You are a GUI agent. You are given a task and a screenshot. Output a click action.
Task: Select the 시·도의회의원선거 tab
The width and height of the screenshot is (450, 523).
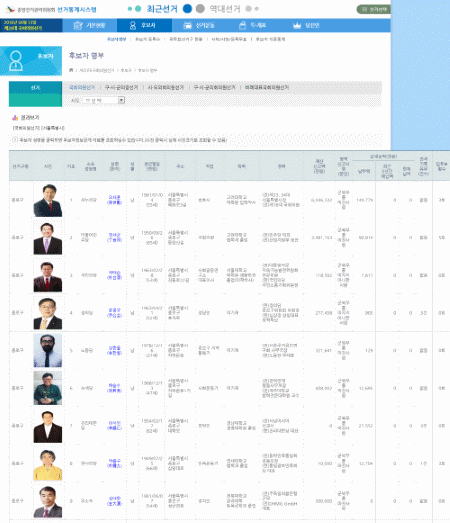[165, 87]
